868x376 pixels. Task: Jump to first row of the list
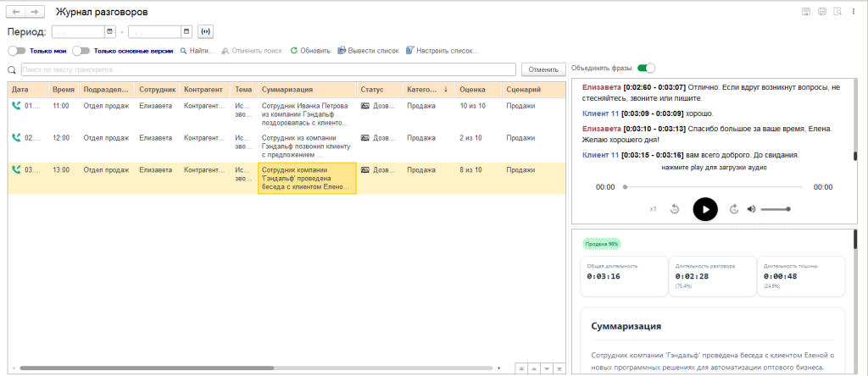[521, 368]
